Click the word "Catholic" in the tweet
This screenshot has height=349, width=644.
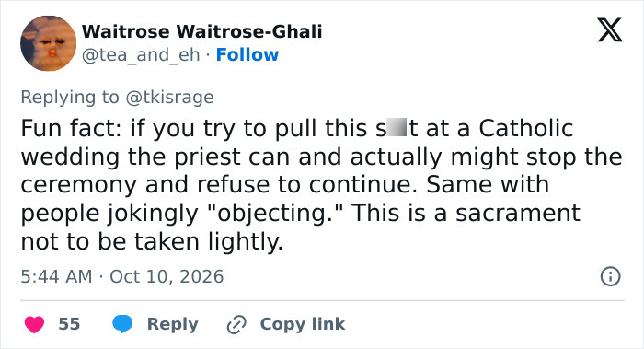[525, 128]
